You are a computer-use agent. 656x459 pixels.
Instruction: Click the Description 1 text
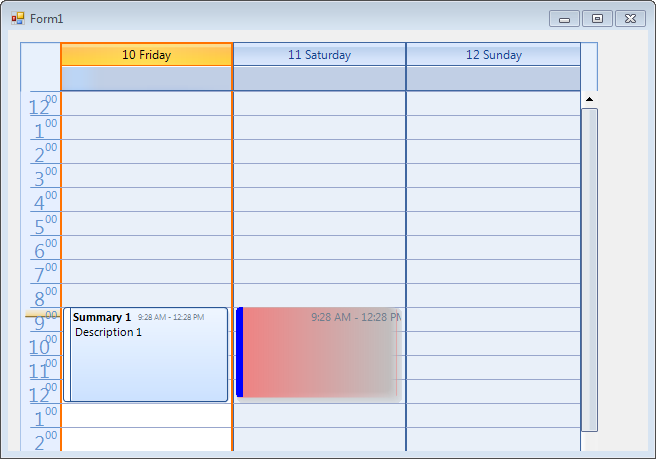point(108,332)
